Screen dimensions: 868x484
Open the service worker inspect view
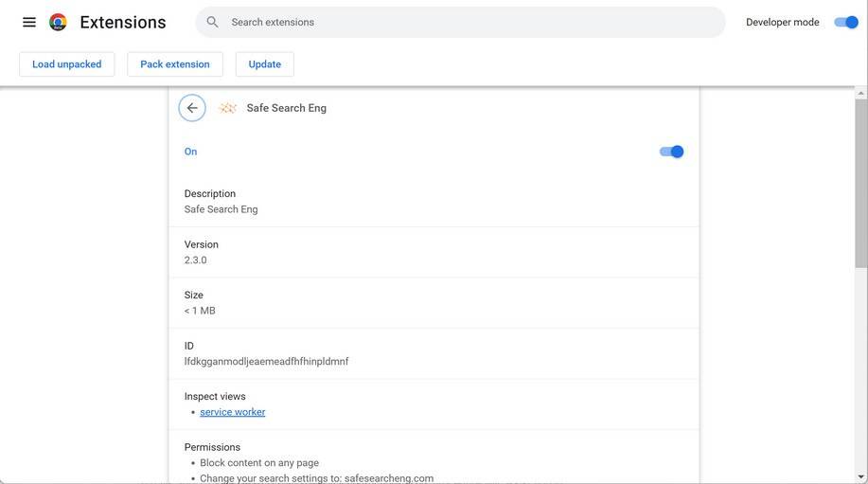(233, 412)
